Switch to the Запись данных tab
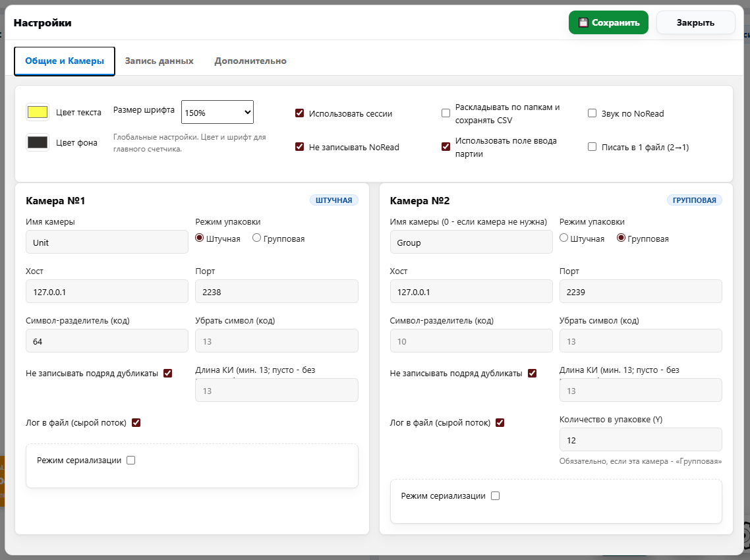Screen dimensions: 750x560 coord(159,61)
